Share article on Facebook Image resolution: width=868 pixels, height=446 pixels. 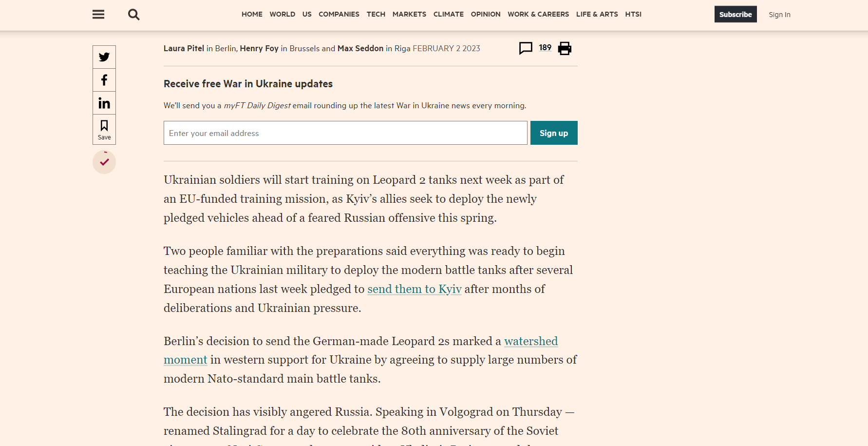104,80
